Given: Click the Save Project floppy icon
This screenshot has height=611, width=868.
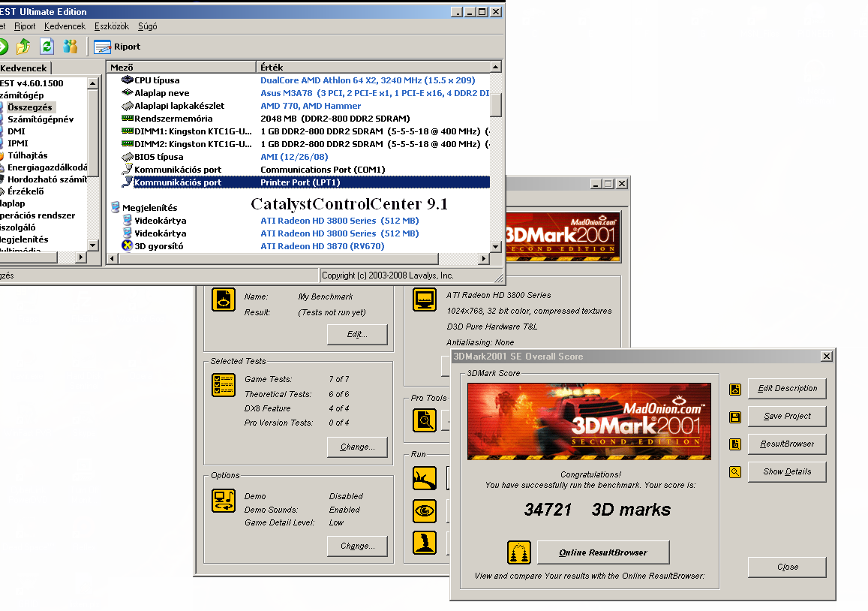Looking at the screenshot, I should click(735, 417).
